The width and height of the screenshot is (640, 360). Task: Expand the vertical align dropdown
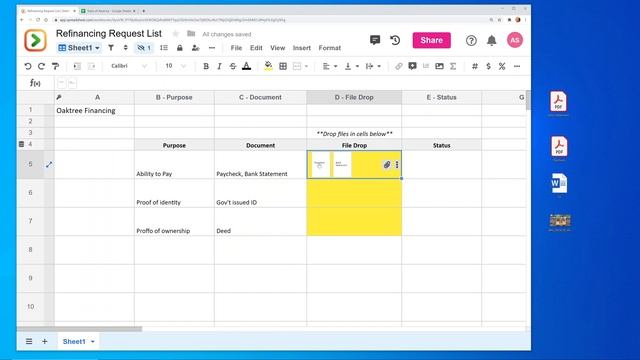pos(357,66)
